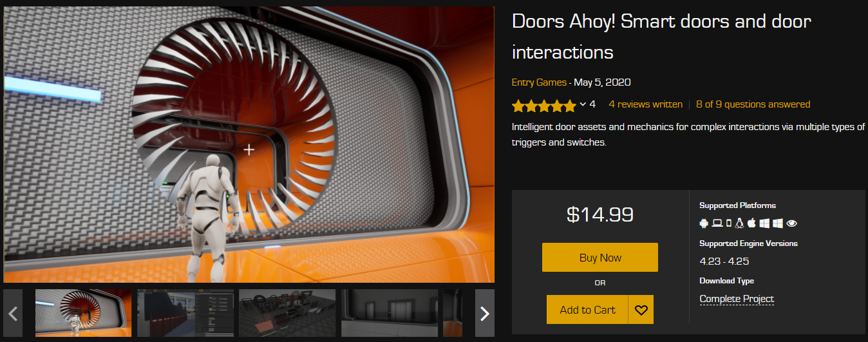Screen dimensions: 868x342
Task: Open the 8 of 9 questions answered link
Action: [753, 104]
